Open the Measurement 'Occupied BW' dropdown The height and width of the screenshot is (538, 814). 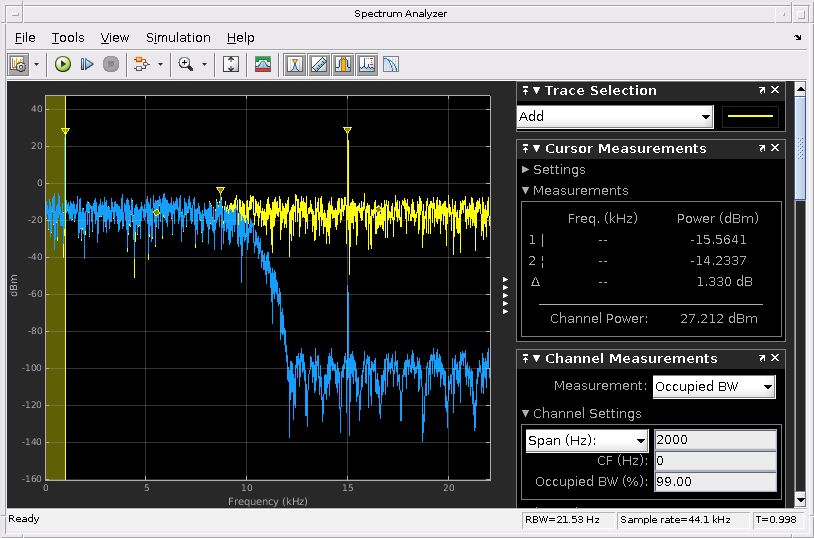714,387
